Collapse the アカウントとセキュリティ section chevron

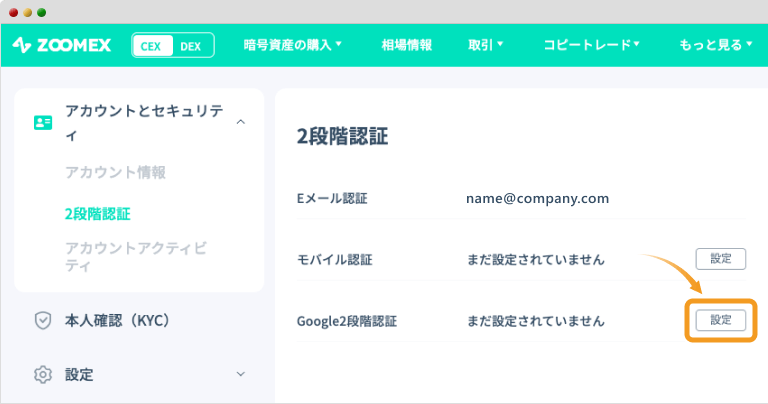click(x=240, y=122)
